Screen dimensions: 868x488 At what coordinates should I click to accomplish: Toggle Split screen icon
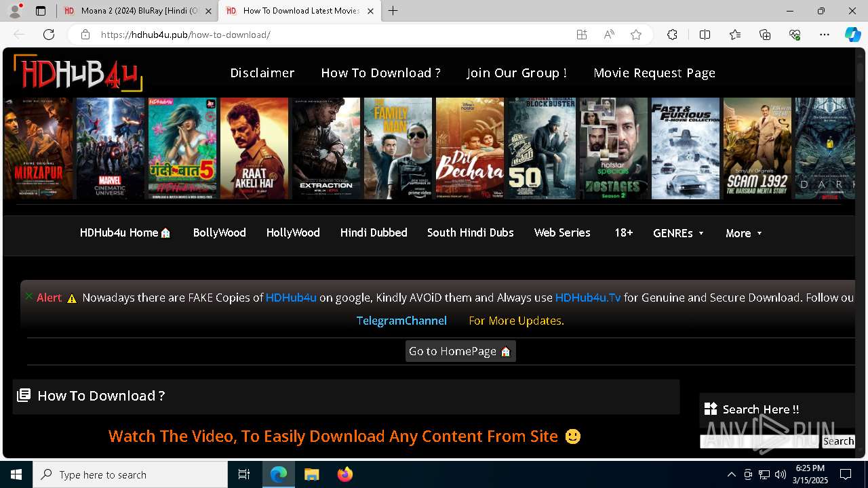pyautogui.click(x=705, y=35)
